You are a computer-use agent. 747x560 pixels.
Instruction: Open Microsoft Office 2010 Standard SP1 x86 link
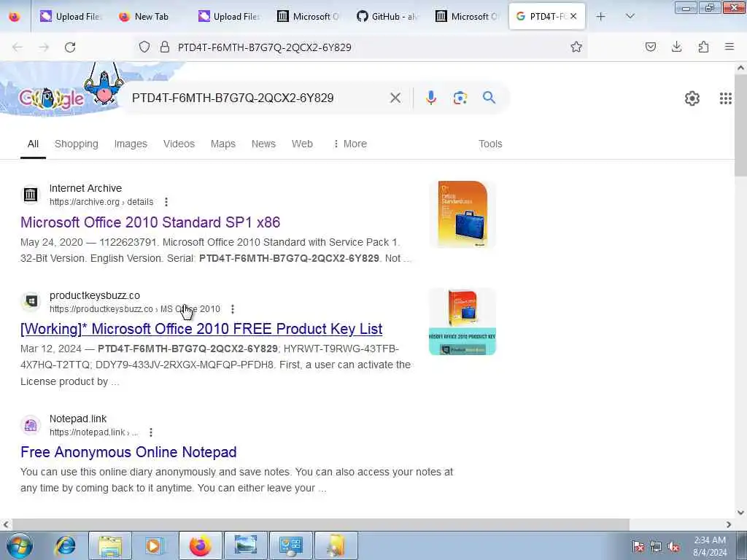[150, 222]
